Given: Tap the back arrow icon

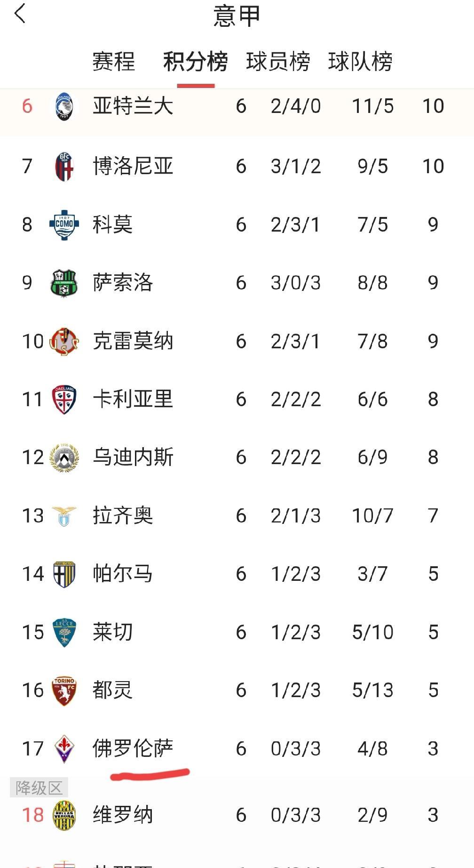Looking at the screenshot, I should pyautogui.click(x=20, y=14).
